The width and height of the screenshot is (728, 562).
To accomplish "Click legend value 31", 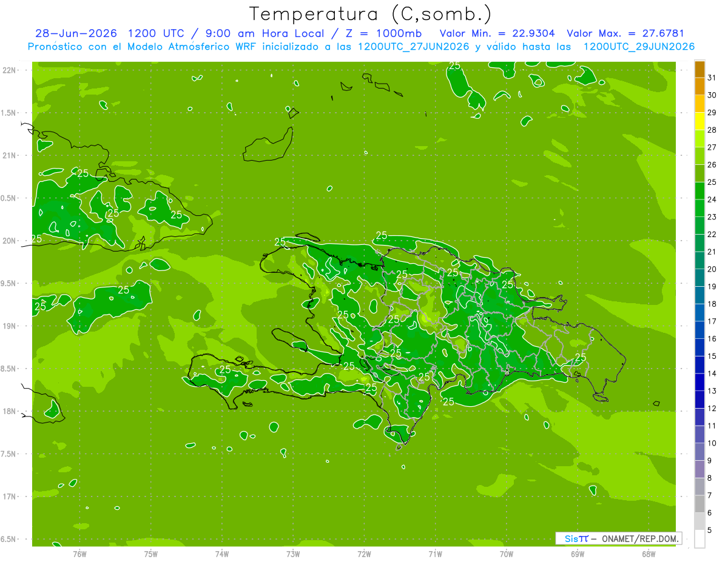I will (x=712, y=78).
